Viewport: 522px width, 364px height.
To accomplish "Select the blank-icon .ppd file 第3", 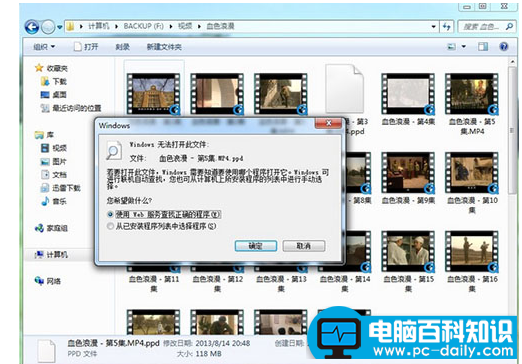I will (x=344, y=89).
